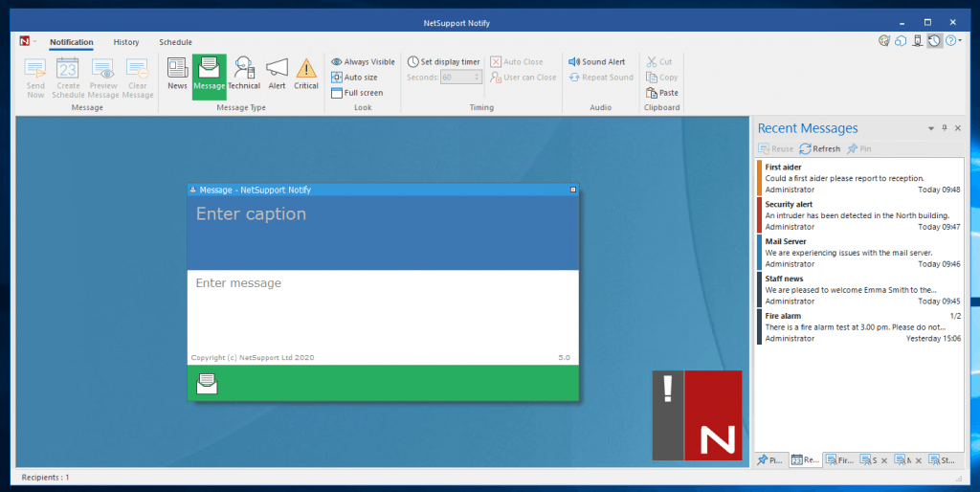Select the News message type

[177, 74]
